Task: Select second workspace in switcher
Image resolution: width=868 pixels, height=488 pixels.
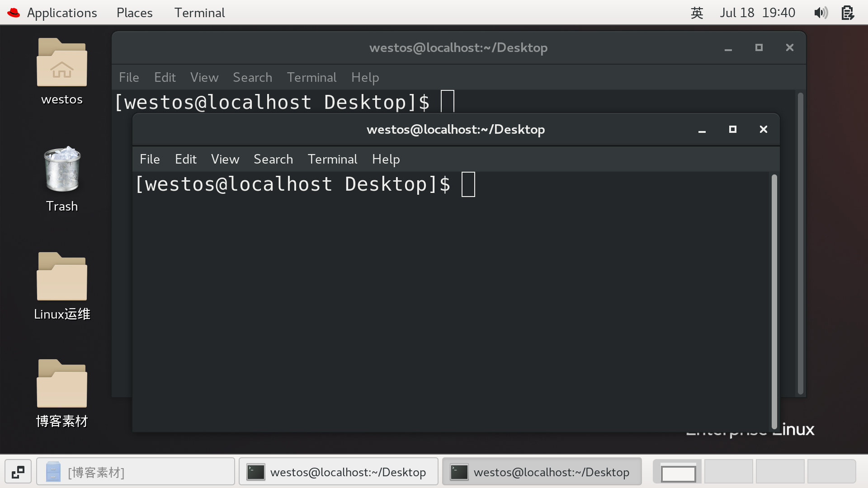Action: (729, 472)
